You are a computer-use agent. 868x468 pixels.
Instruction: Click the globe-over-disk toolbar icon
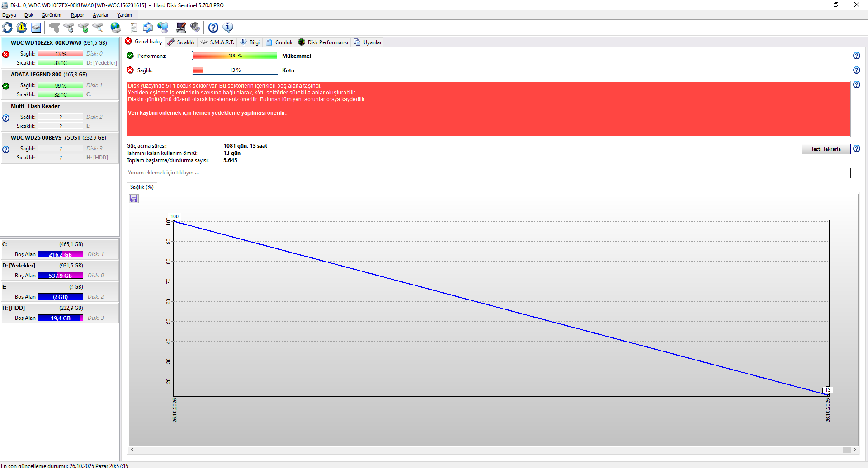tap(116, 28)
